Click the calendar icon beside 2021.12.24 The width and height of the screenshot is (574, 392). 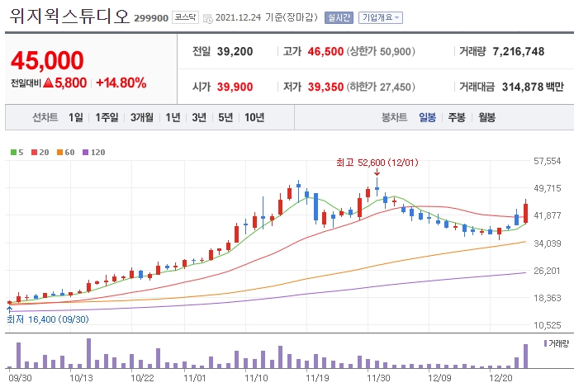[x=207, y=18]
